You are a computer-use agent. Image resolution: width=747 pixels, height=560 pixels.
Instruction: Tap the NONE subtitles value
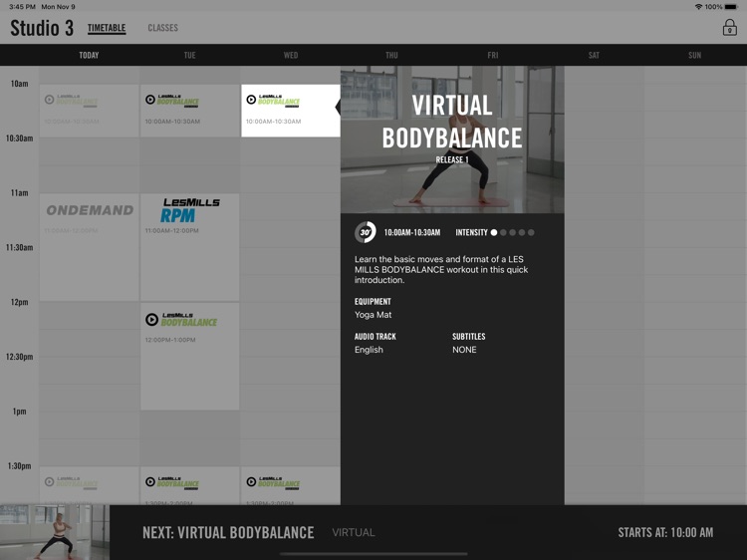pyautogui.click(x=464, y=350)
